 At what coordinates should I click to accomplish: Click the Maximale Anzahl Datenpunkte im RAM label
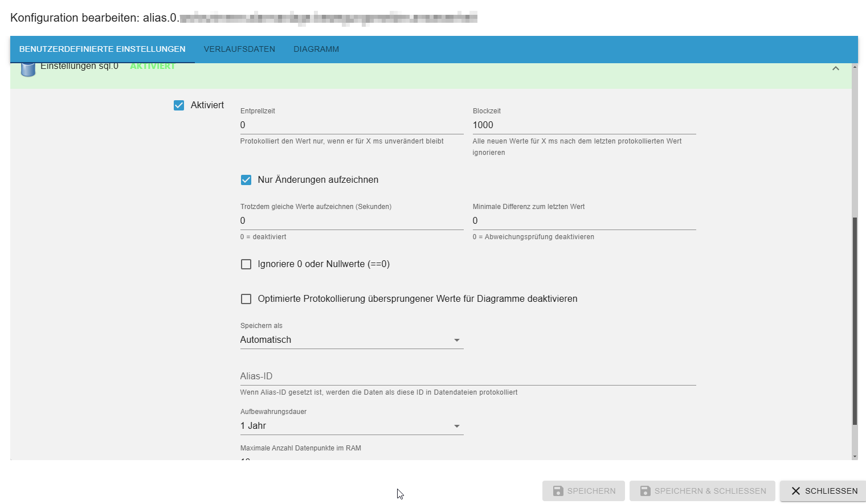point(301,448)
